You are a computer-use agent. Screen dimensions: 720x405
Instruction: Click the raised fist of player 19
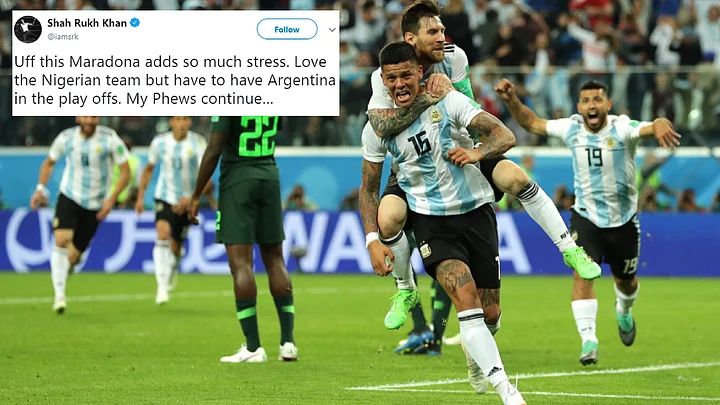coord(505,89)
